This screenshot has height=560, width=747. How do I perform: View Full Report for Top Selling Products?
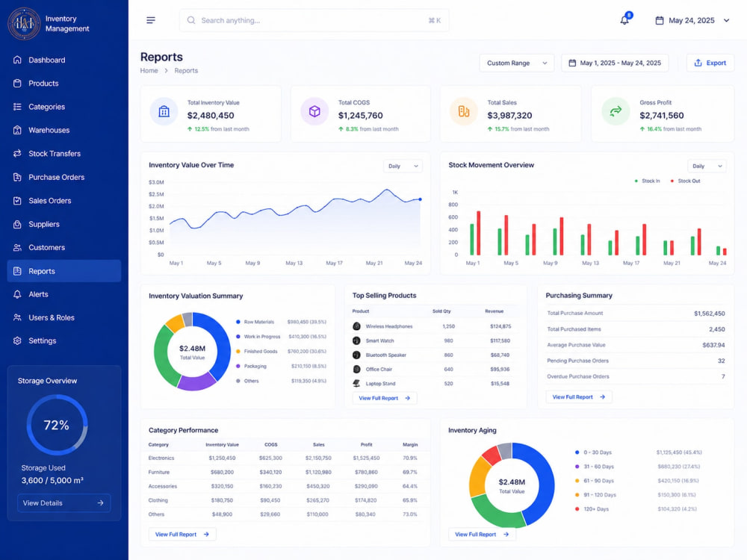pyautogui.click(x=385, y=398)
